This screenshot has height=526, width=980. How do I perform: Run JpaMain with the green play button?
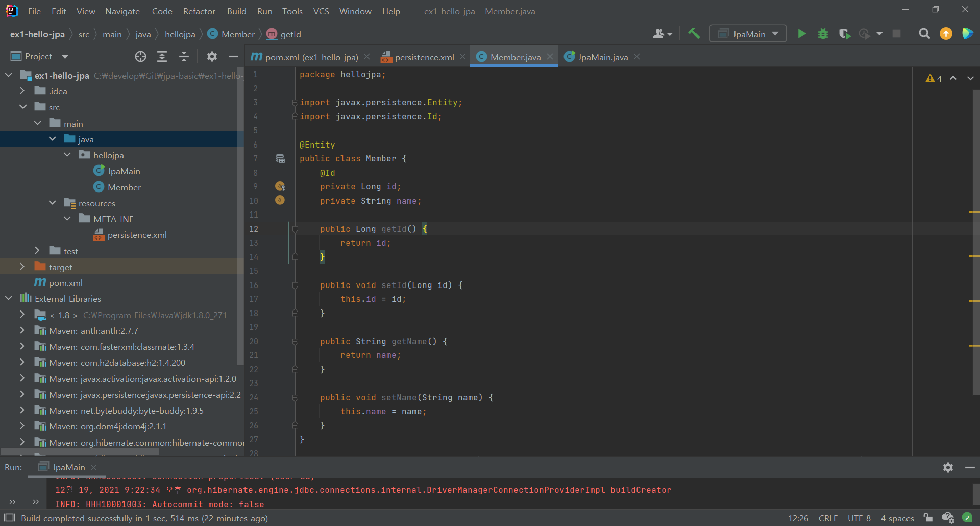[x=802, y=34]
